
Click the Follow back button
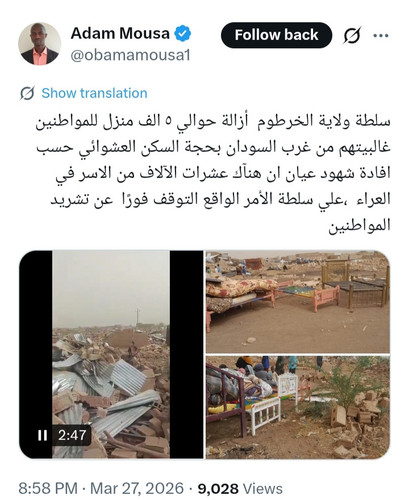point(276,35)
